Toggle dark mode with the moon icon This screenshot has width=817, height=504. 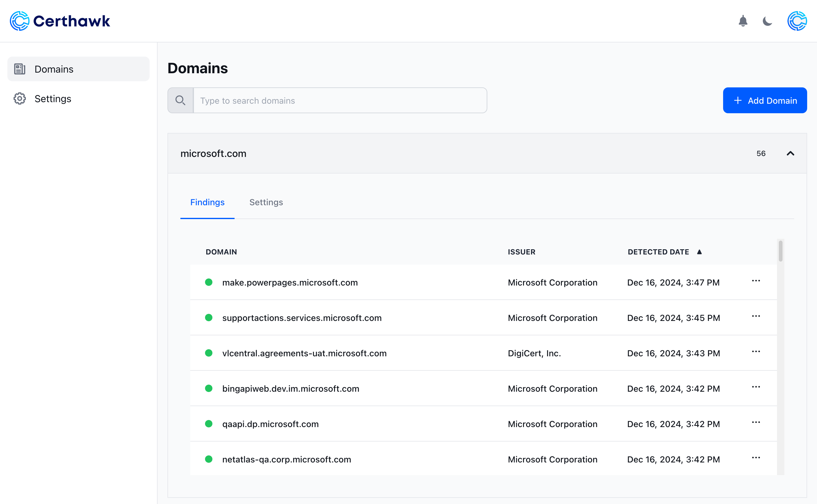pos(767,21)
